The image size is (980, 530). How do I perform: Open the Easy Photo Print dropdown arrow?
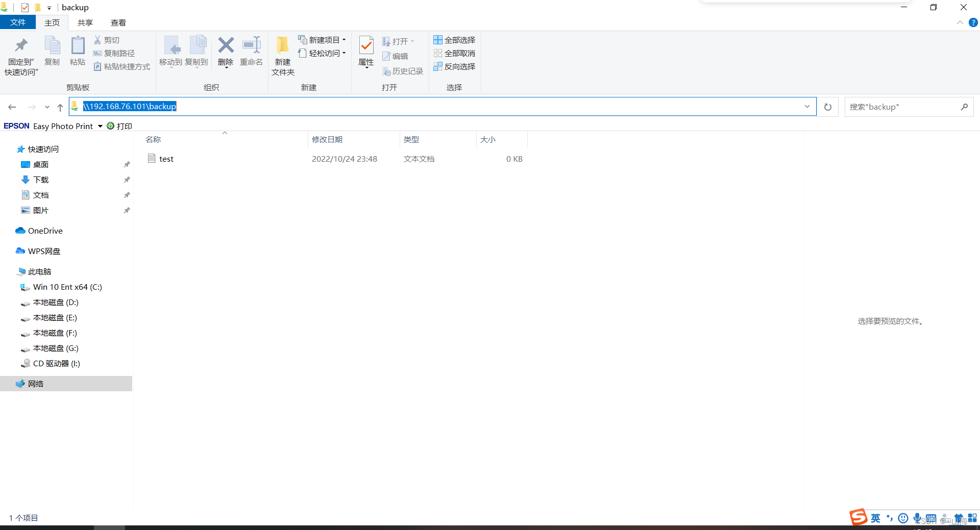[x=100, y=126]
